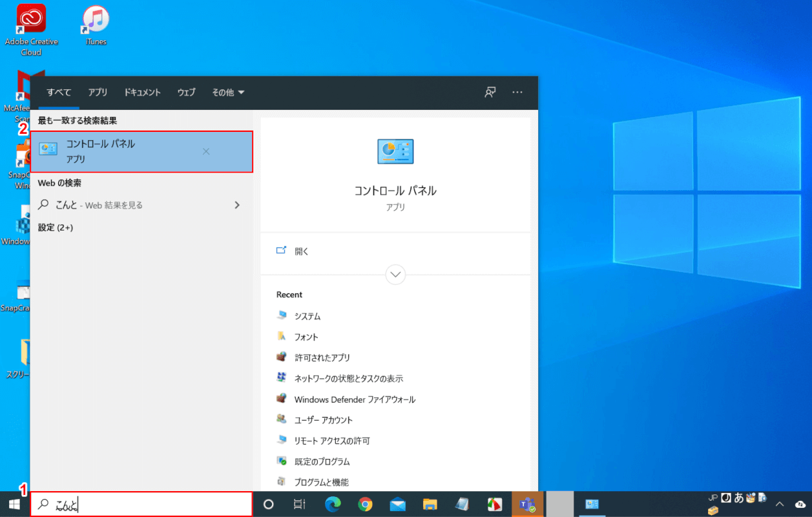This screenshot has height=517, width=812.
Task: Switch to the アプリ search tab
Action: tap(98, 92)
